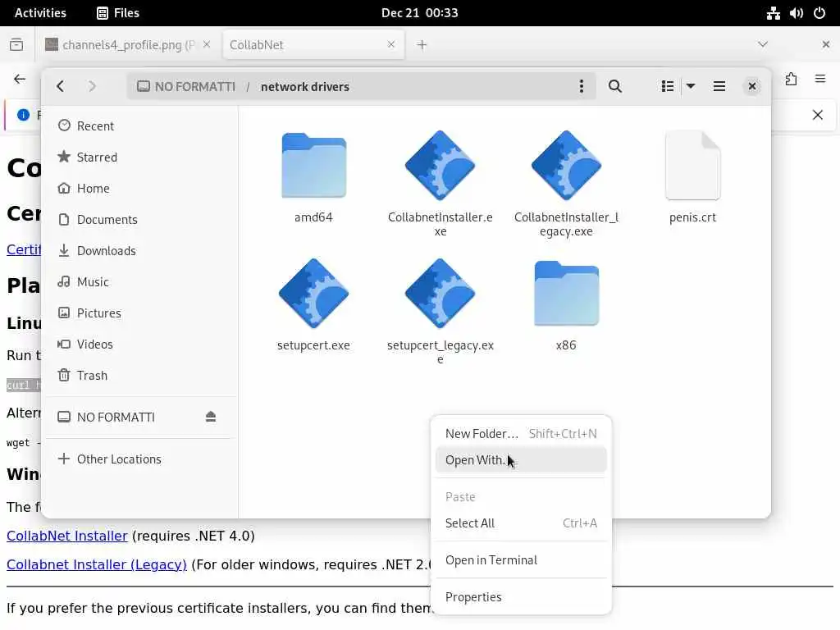Close the CollabNet browser tab
Screen dimensions: 840x630
click(391, 44)
